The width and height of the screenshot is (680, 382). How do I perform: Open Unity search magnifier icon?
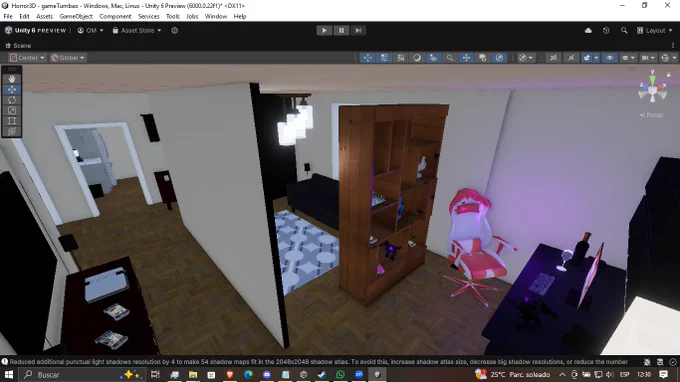[624, 30]
